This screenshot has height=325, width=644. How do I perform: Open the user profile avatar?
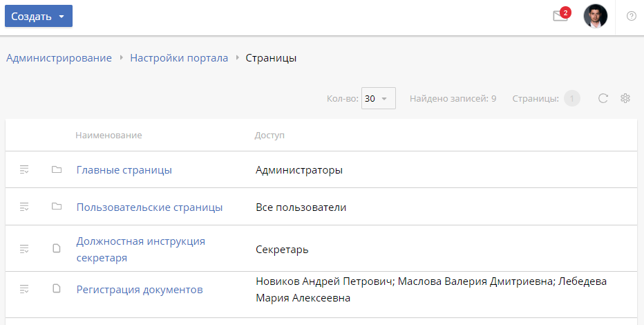(x=596, y=16)
